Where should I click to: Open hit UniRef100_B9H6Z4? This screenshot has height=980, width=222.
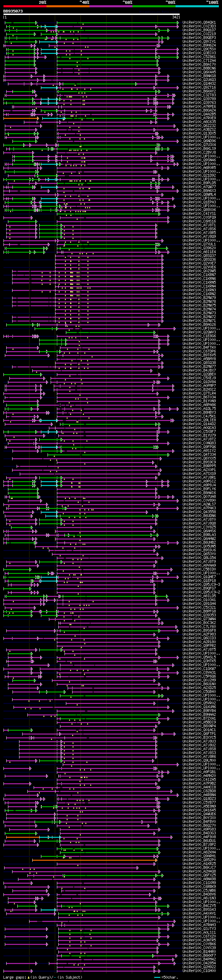point(199,45)
